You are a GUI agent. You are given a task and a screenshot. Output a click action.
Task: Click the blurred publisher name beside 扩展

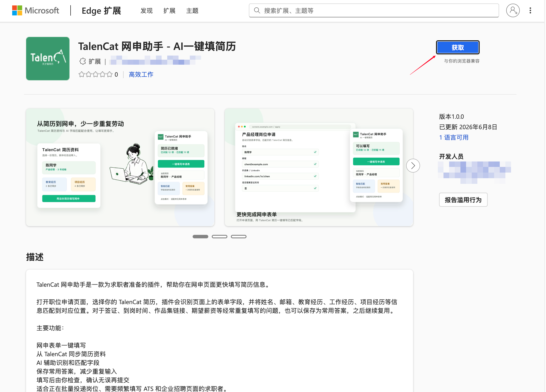point(155,60)
